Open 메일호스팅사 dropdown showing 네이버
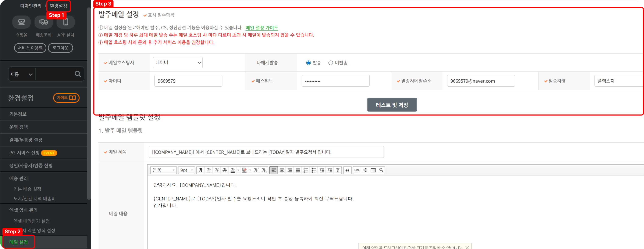The height and width of the screenshot is (249, 644). tap(178, 62)
